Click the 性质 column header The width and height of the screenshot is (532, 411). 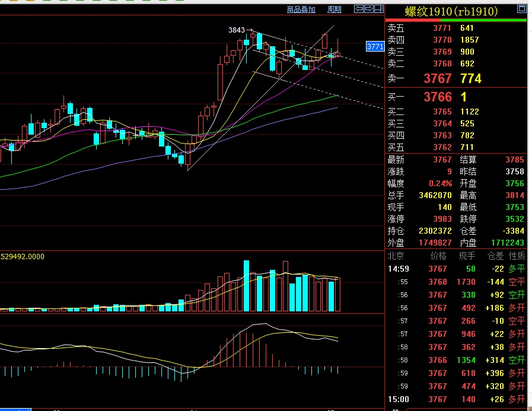click(517, 256)
